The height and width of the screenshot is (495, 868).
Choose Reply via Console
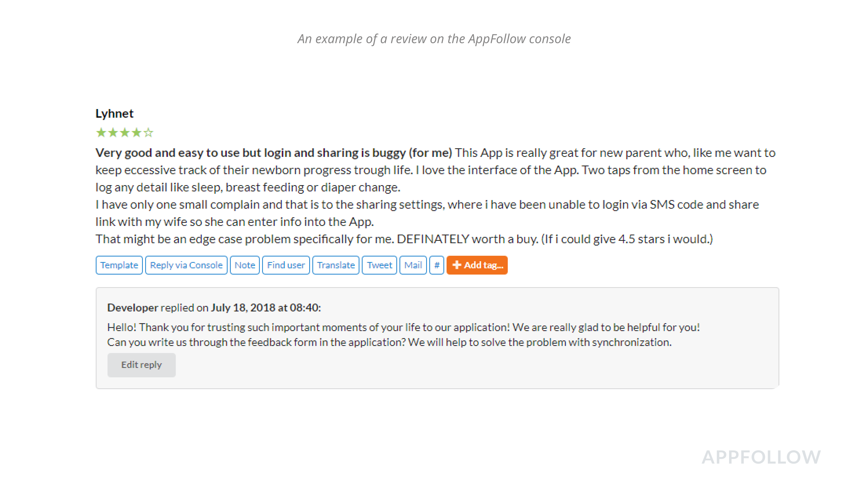(x=186, y=265)
